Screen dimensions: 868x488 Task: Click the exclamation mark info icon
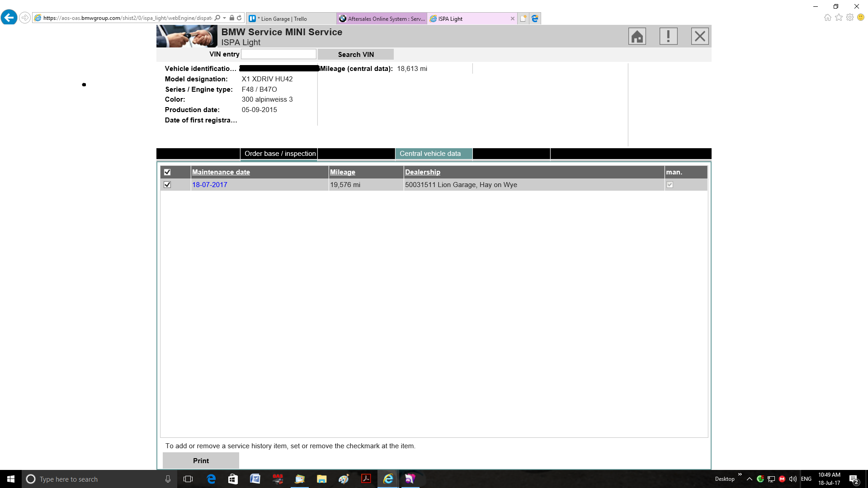[x=668, y=36]
